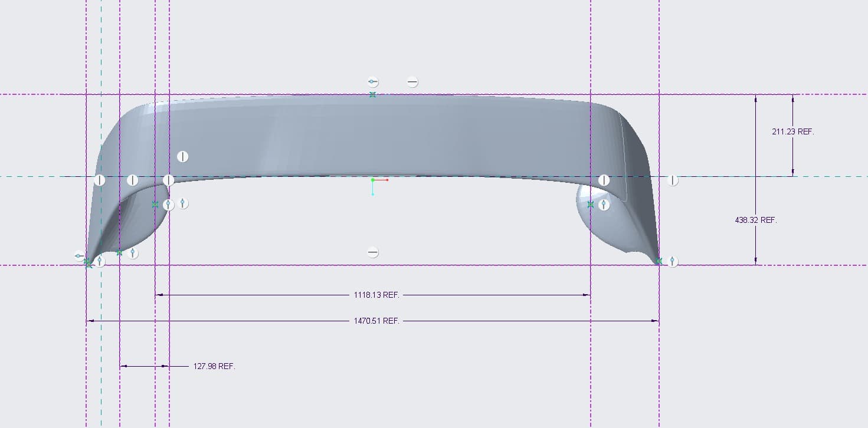Select the 211.23 REF. dimension label
Viewport: 868px width, 428px height.
[x=792, y=132]
